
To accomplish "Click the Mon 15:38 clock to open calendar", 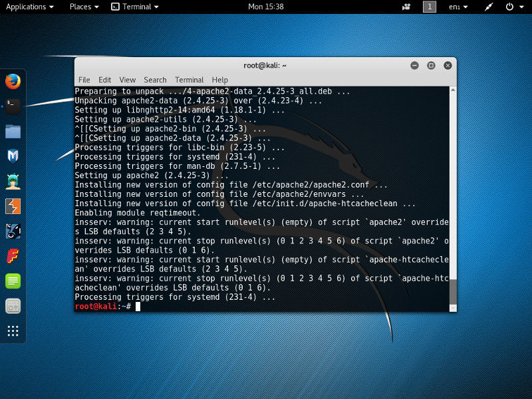I will point(265,7).
